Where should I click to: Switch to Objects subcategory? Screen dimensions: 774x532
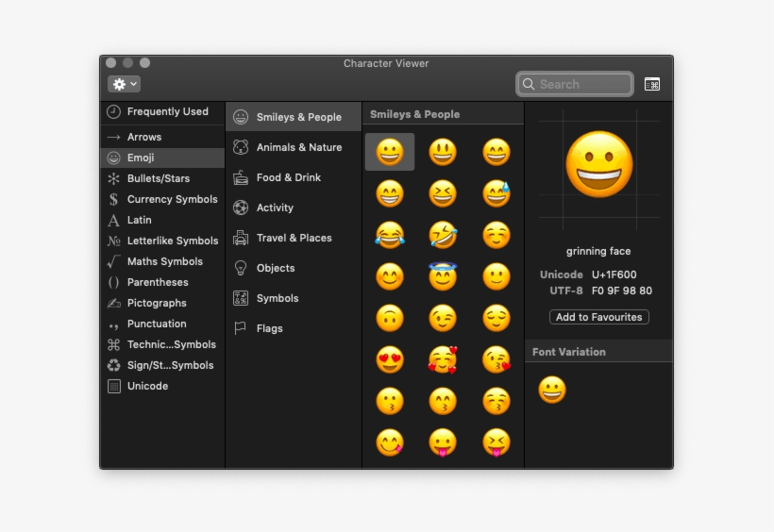(x=294, y=268)
